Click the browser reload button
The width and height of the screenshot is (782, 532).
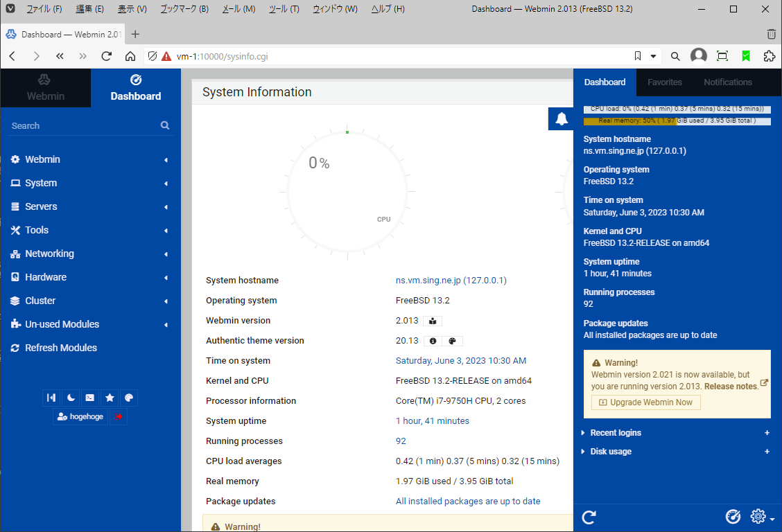click(106, 56)
